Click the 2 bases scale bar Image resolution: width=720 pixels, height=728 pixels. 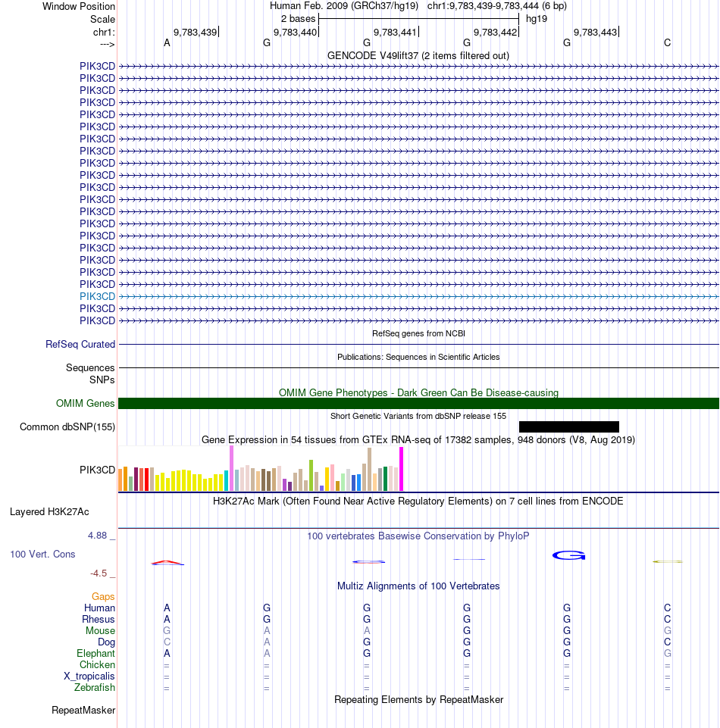[x=418, y=19]
